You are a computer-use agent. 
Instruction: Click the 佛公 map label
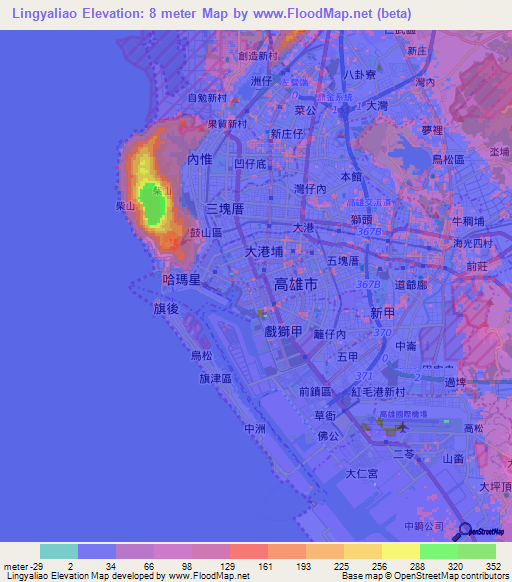point(328,436)
